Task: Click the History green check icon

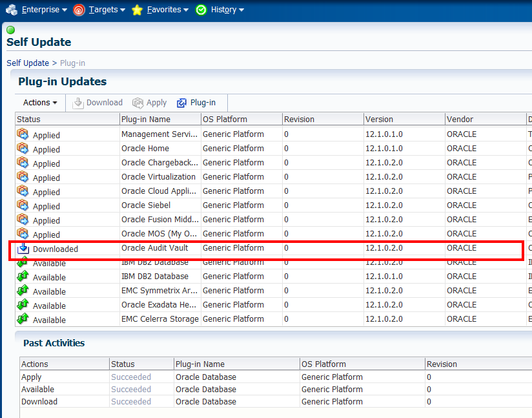Action: click(x=201, y=10)
